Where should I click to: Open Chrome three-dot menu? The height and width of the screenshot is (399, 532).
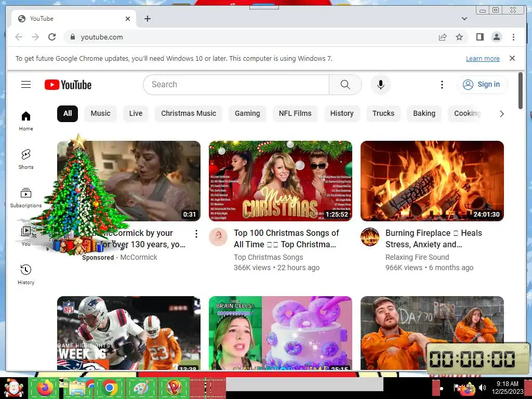point(513,37)
